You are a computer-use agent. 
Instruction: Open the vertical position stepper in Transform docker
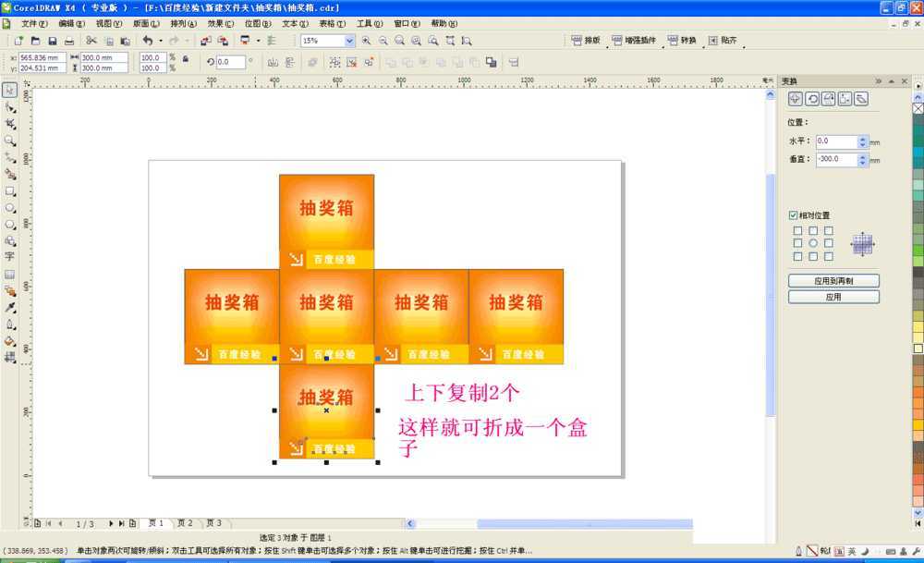click(x=862, y=158)
